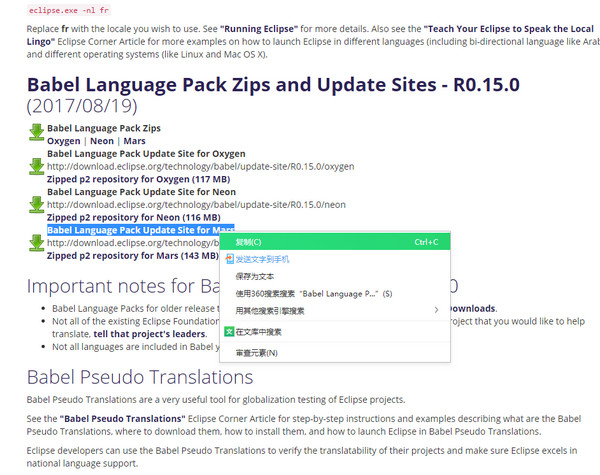
Task: Open the "tell that project's leaders" link
Action: point(150,334)
